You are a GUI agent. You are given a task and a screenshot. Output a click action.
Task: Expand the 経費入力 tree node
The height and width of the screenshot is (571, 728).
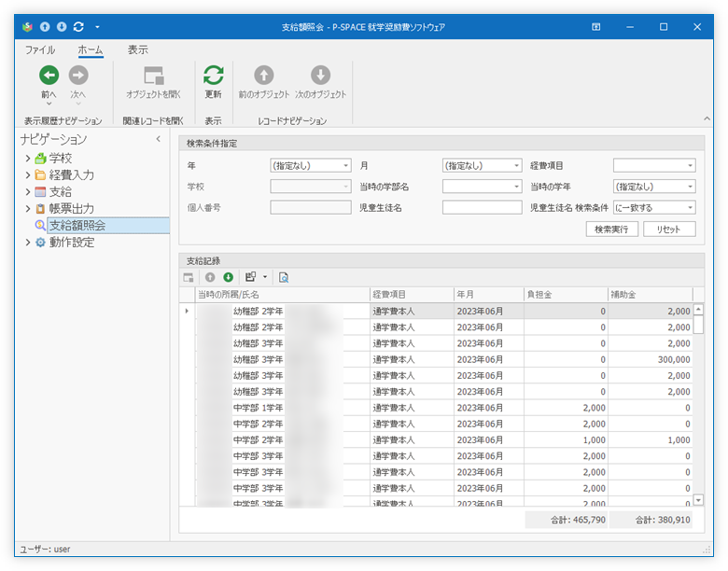click(28, 175)
